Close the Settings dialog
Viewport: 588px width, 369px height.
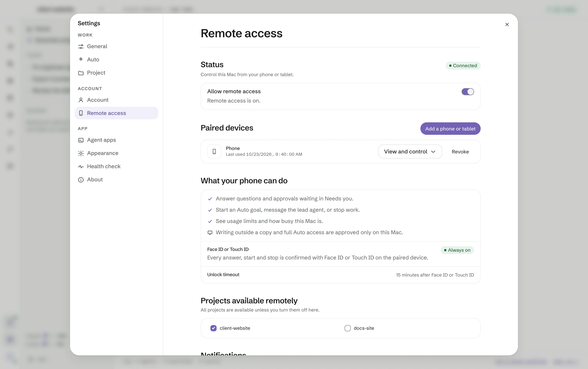point(507,24)
